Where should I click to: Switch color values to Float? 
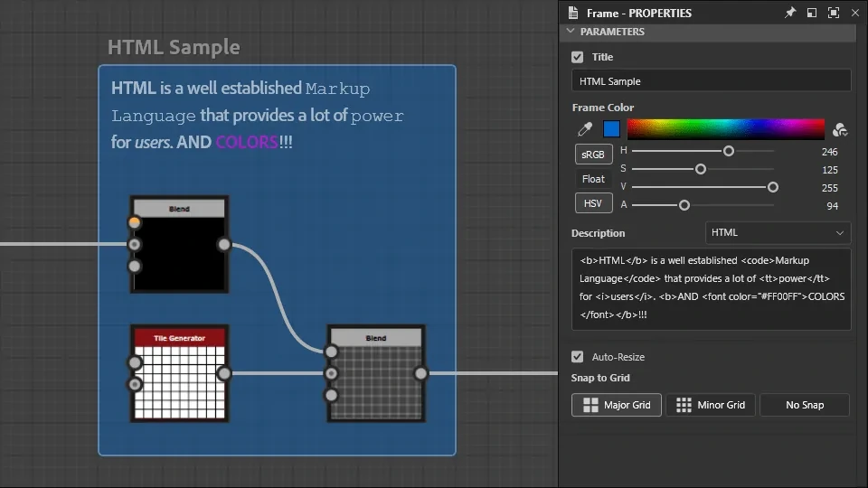pyautogui.click(x=593, y=179)
